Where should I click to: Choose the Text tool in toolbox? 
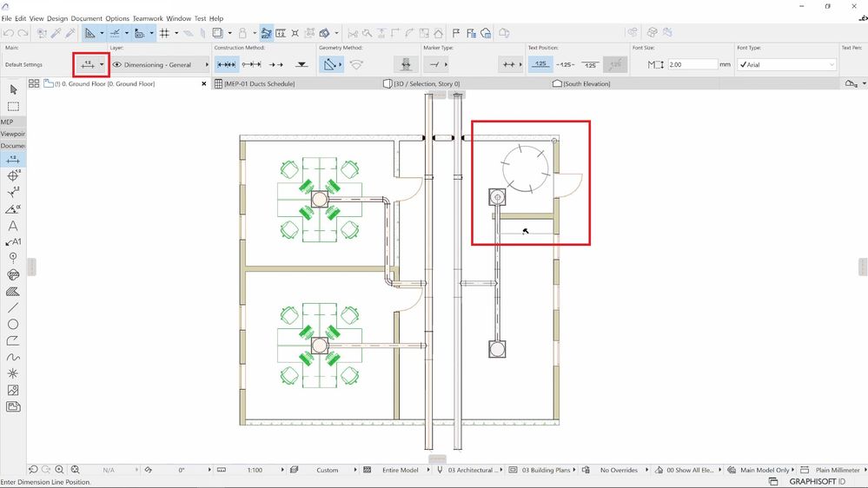[x=13, y=226]
